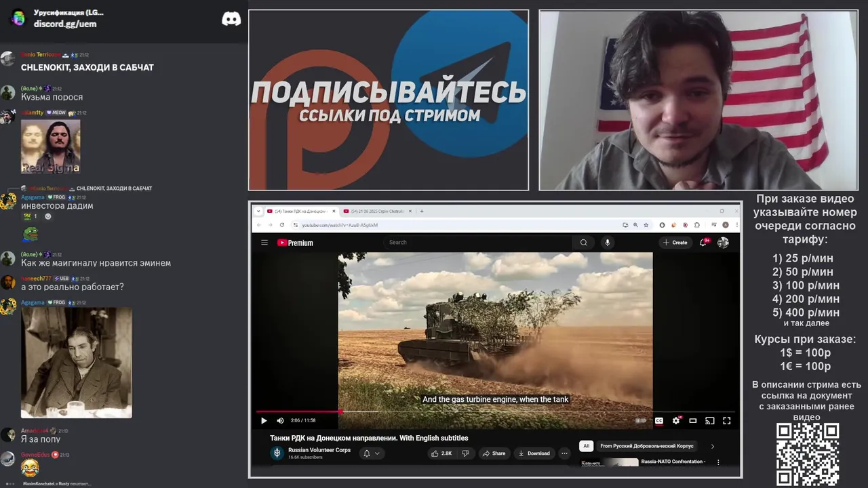Dislike the video
Image resolution: width=868 pixels, height=488 pixels.
pos(465,453)
